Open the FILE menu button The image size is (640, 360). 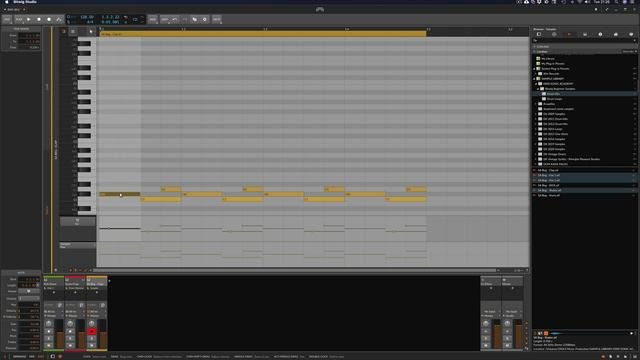tap(7, 19)
